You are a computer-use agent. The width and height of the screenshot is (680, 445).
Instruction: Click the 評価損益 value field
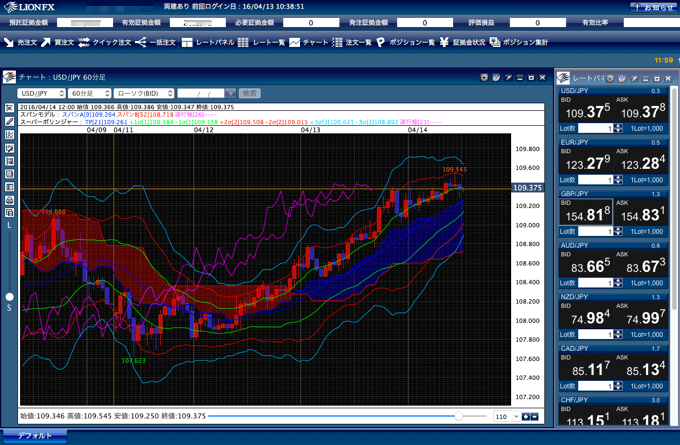537,23
